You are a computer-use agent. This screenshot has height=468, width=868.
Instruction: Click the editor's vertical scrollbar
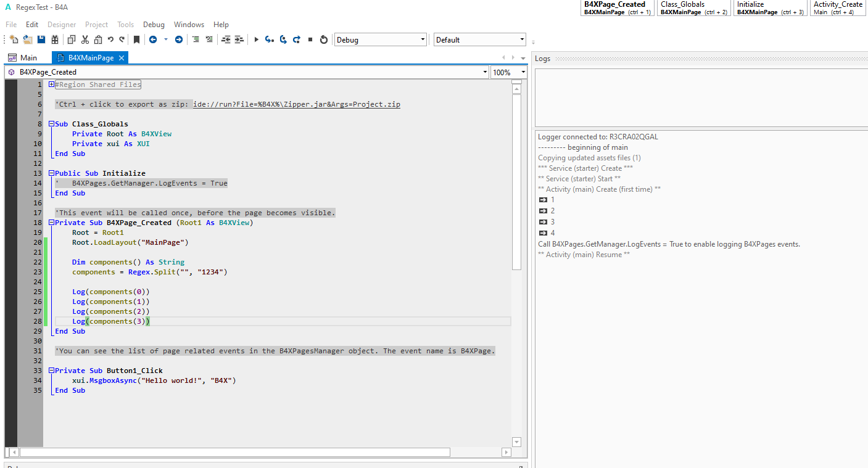(x=516, y=181)
